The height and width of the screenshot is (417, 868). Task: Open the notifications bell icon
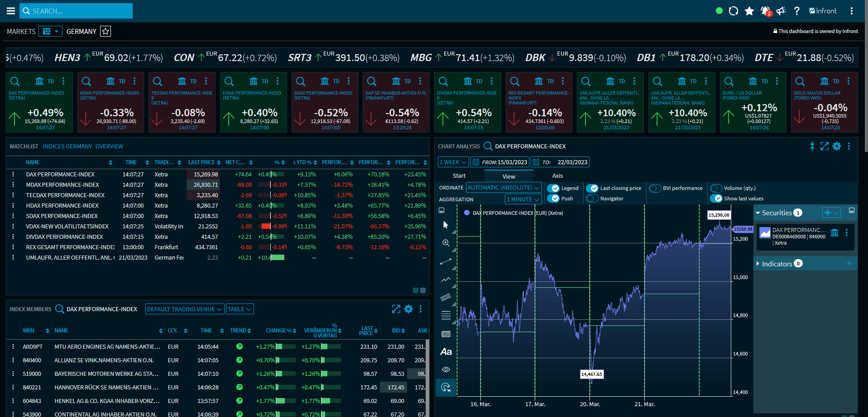pos(765,11)
